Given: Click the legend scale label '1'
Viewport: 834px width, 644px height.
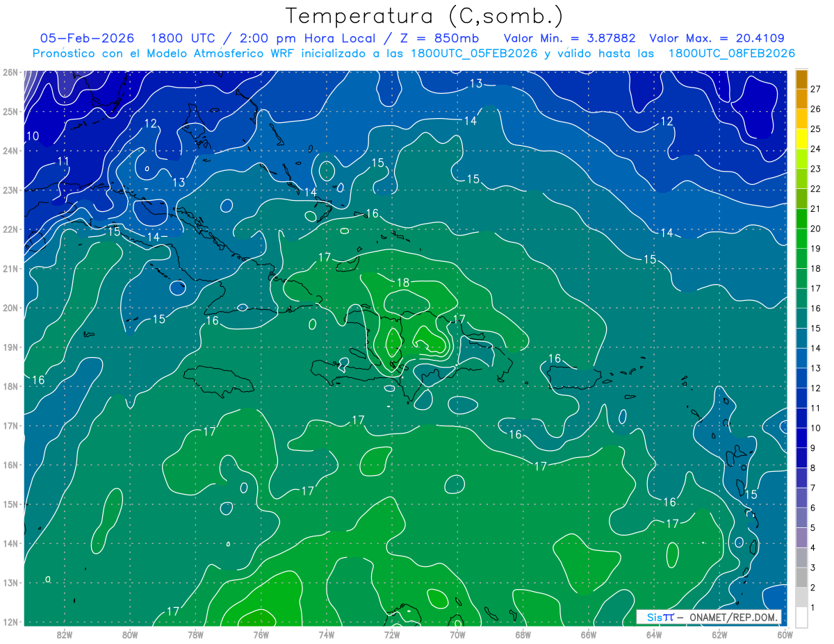Looking at the screenshot, I should pyautogui.click(x=813, y=608).
